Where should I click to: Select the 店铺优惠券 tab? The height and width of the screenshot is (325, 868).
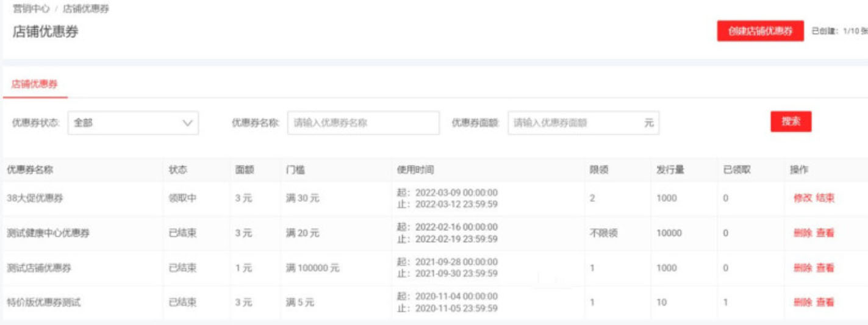pyautogui.click(x=35, y=85)
